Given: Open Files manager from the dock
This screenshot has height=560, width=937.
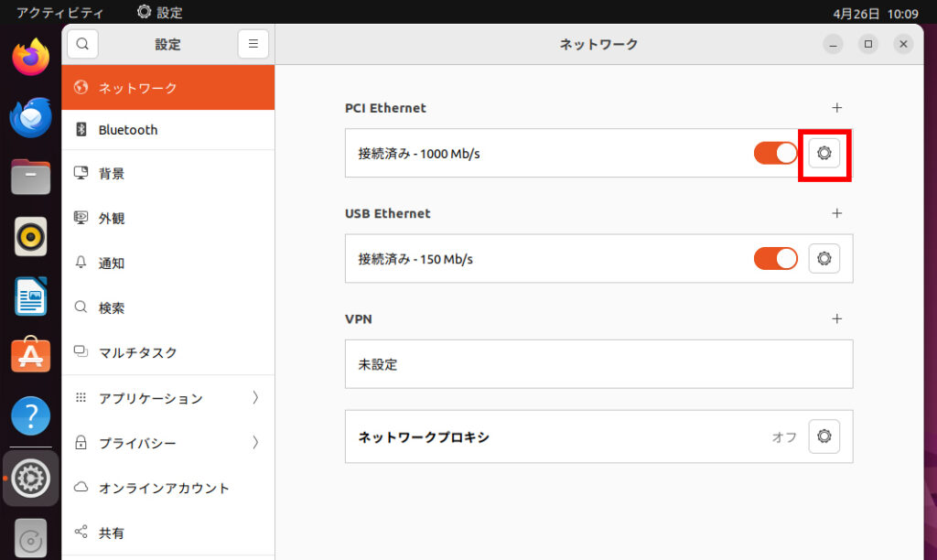Looking at the screenshot, I should tap(30, 177).
